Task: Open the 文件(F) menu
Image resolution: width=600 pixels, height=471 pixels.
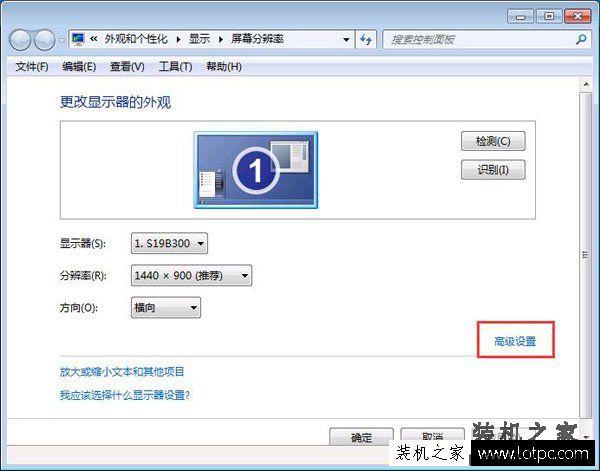Action: [x=32, y=67]
